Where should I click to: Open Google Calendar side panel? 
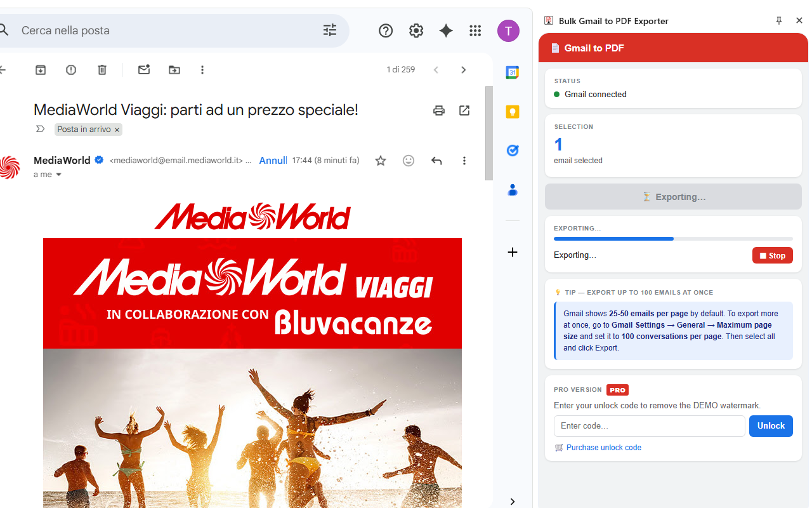point(513,72)
